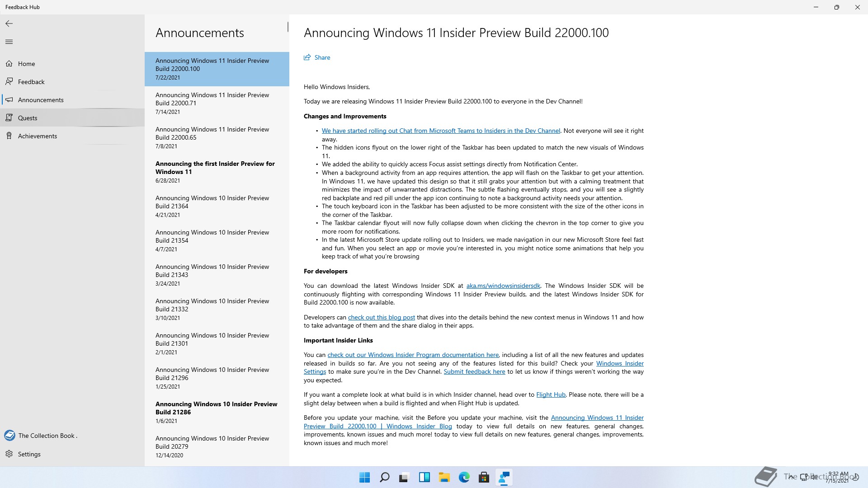
Task: Click the Achievements badge icon
Action: click(x=9, y=136)
